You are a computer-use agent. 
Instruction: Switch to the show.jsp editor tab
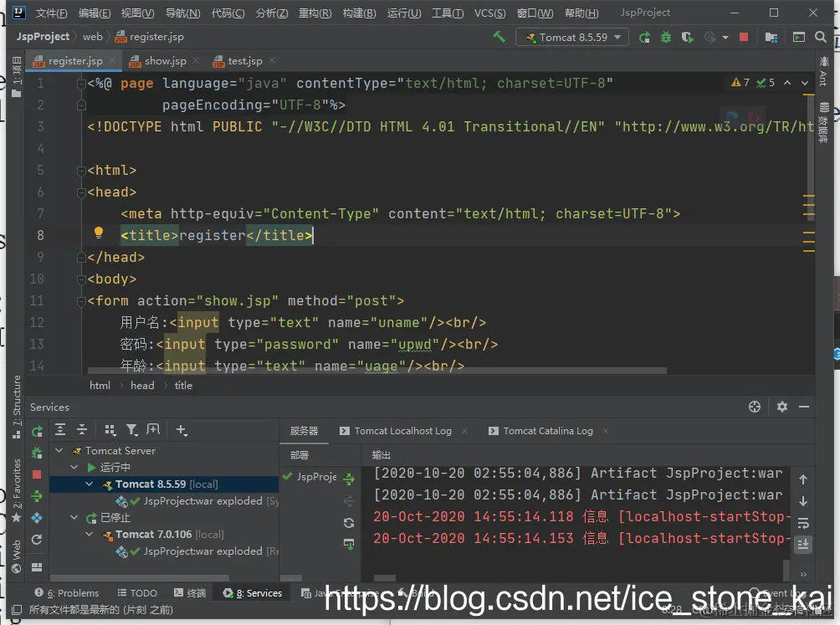coord(165,61)
